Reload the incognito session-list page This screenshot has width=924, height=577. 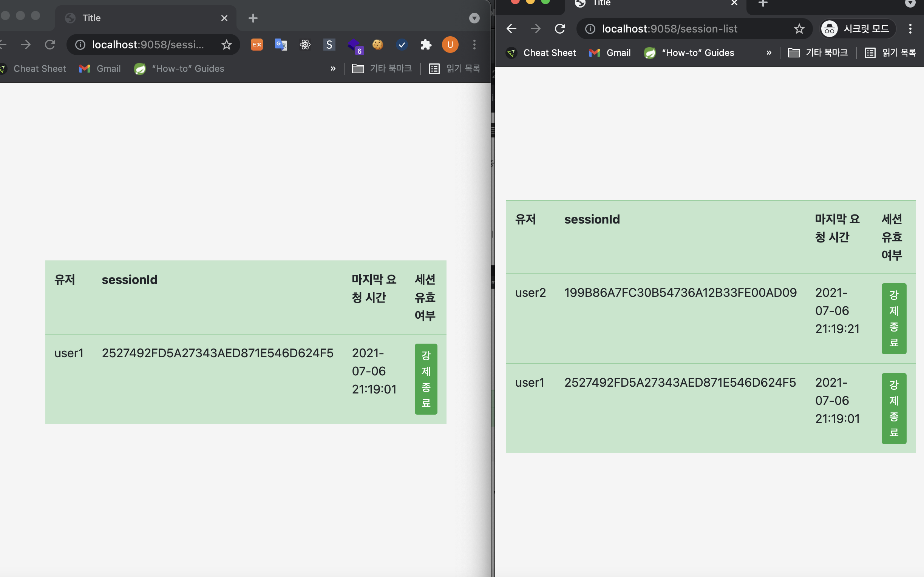point(559,29)
